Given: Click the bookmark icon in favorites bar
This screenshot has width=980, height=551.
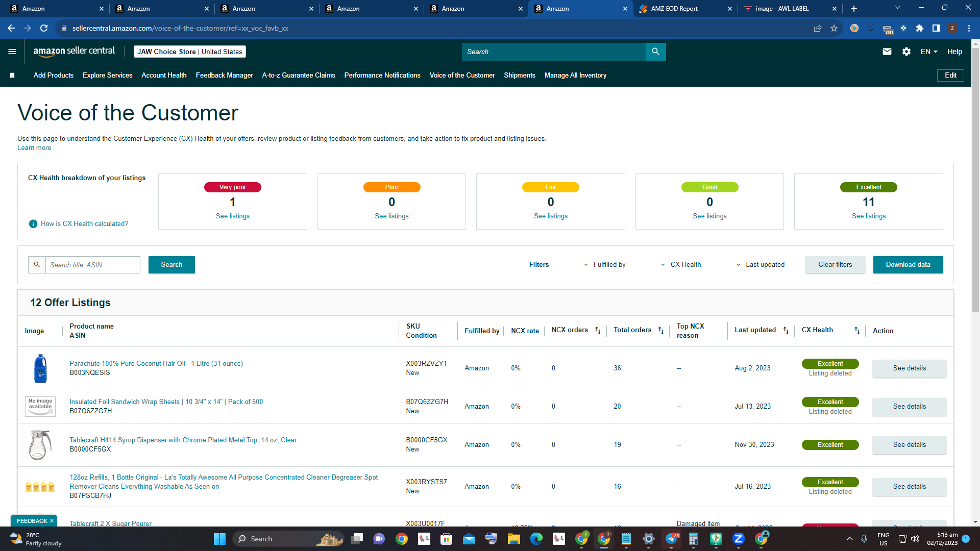Looking at the screenshot, I should [x=12, y=76].
